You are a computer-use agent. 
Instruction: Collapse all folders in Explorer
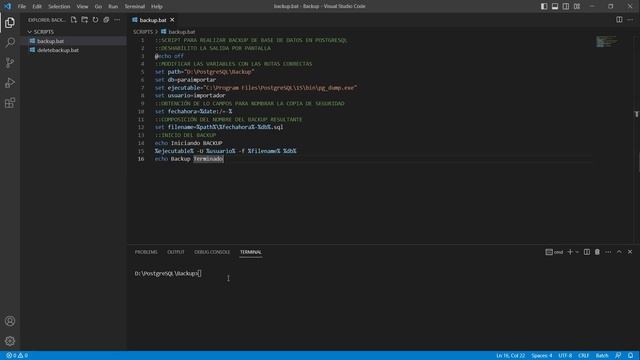tap(106, 20)
